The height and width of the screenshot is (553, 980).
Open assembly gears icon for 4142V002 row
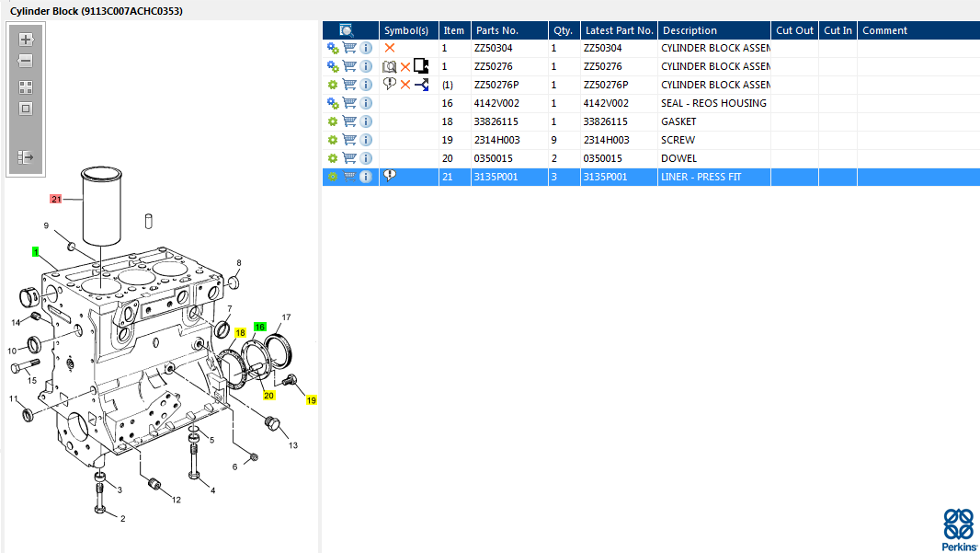(x=333, y=103)
